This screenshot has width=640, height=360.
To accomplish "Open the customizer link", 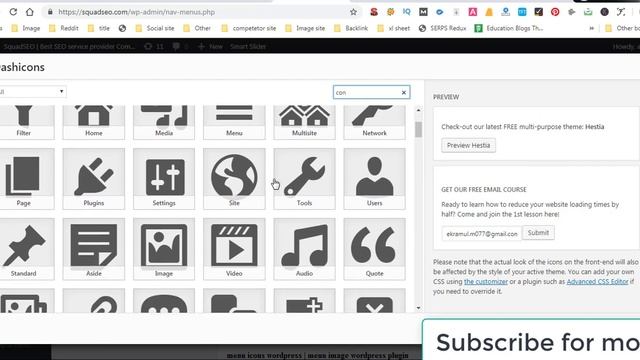I will click(486, 282).
